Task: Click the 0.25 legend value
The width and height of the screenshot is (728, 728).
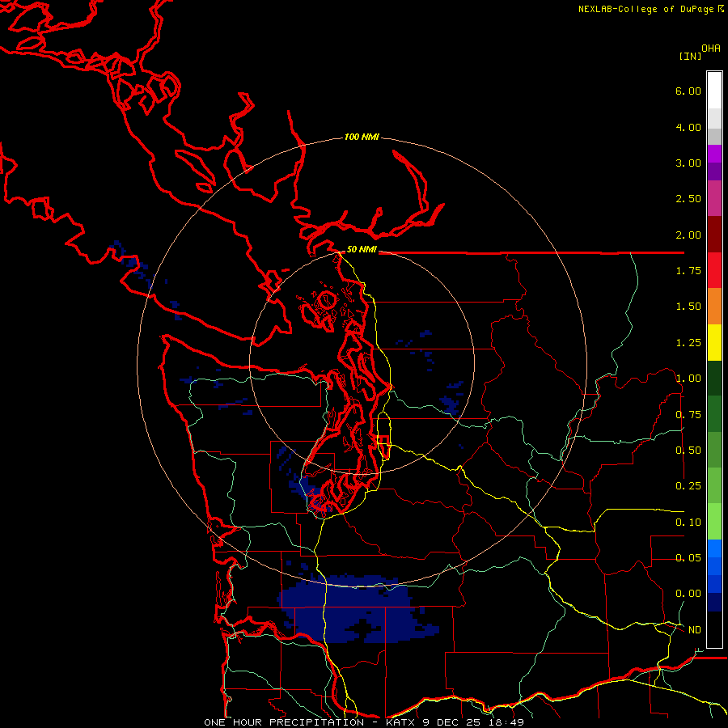Action: click(688, 486)
